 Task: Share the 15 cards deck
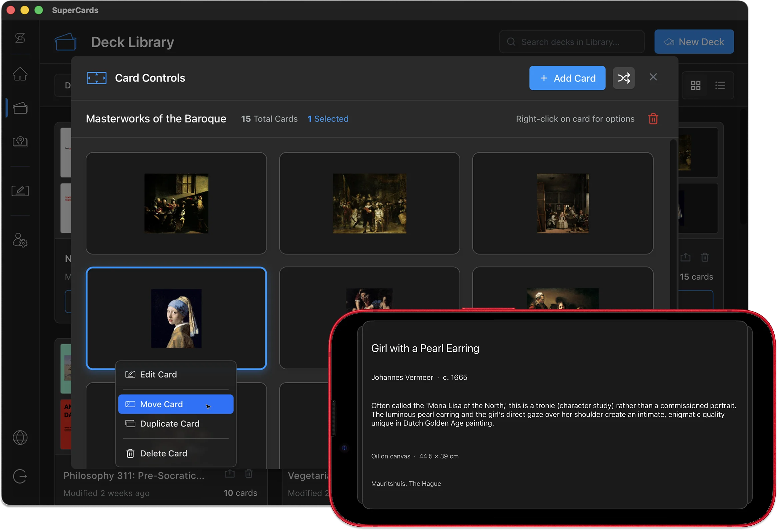click(x=686, y=257)
